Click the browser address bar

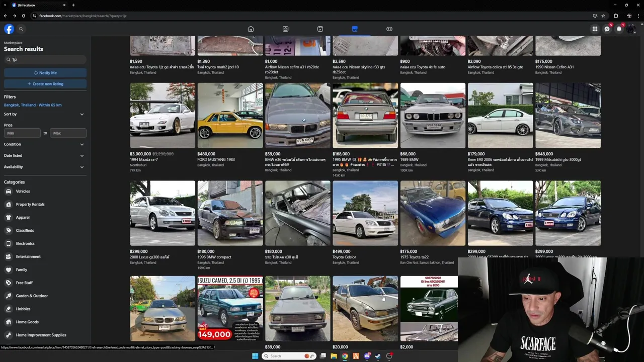312,16
